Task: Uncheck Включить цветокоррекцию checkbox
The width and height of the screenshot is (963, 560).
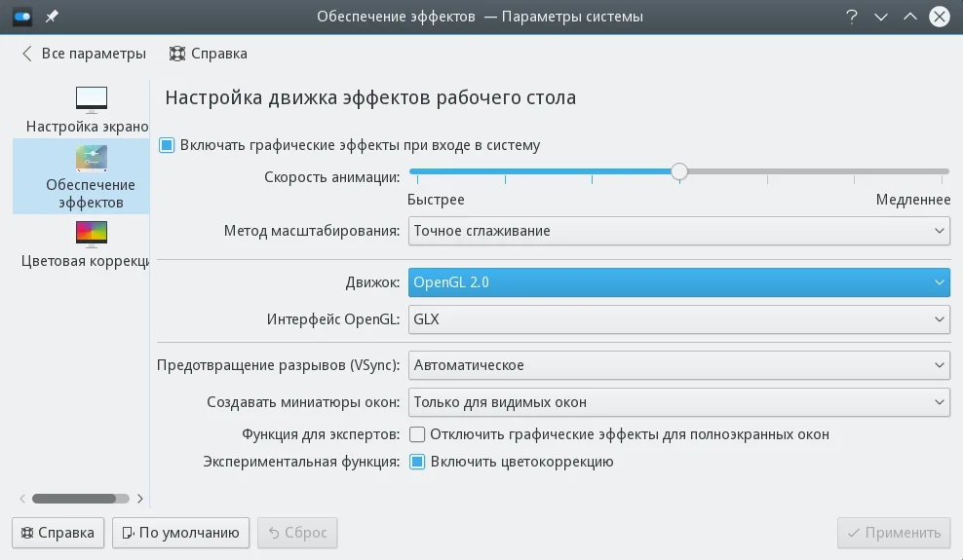Action: pyautogui.click(x=417, y=462)
